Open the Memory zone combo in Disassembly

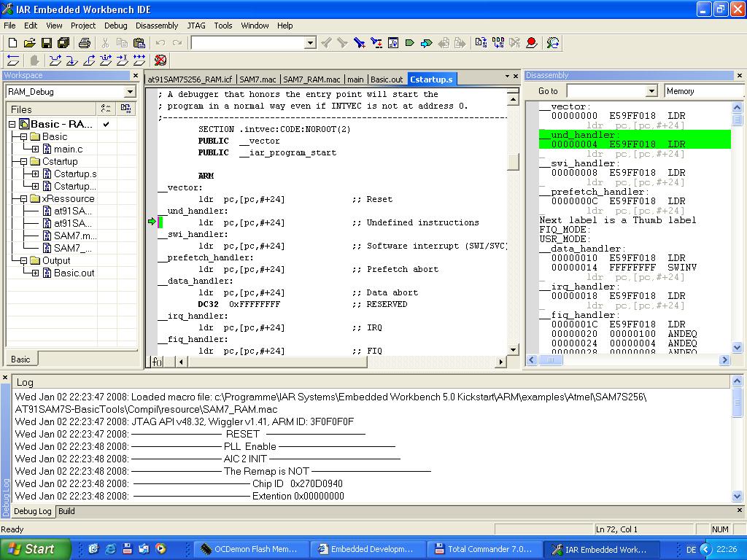(x=705, y=91)
